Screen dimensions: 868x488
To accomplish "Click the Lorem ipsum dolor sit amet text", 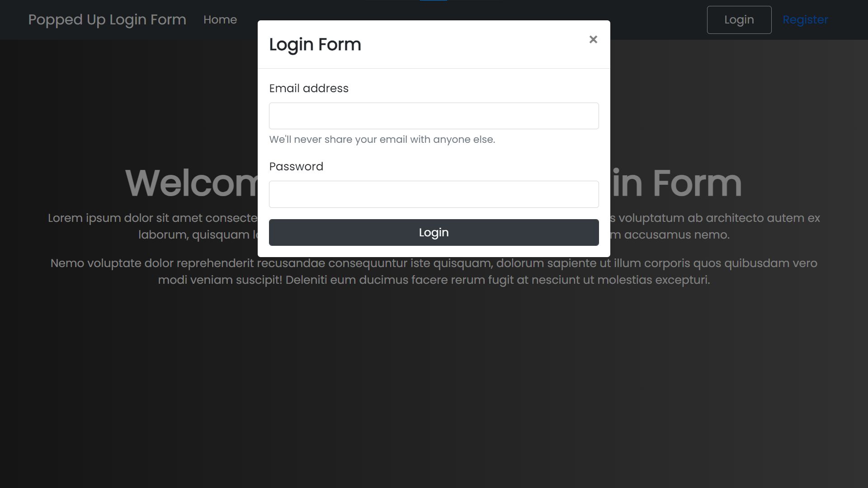I will point(153,218).
